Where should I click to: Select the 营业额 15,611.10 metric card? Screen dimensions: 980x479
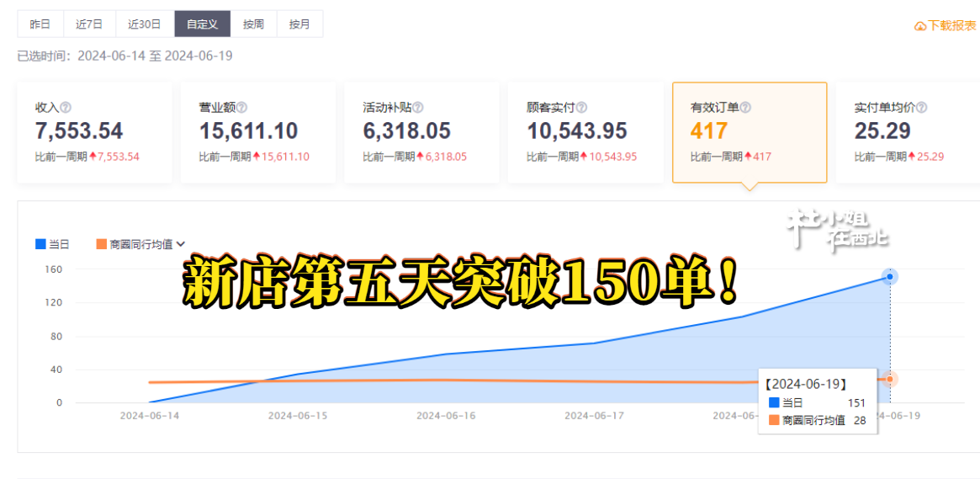[258, 132]
